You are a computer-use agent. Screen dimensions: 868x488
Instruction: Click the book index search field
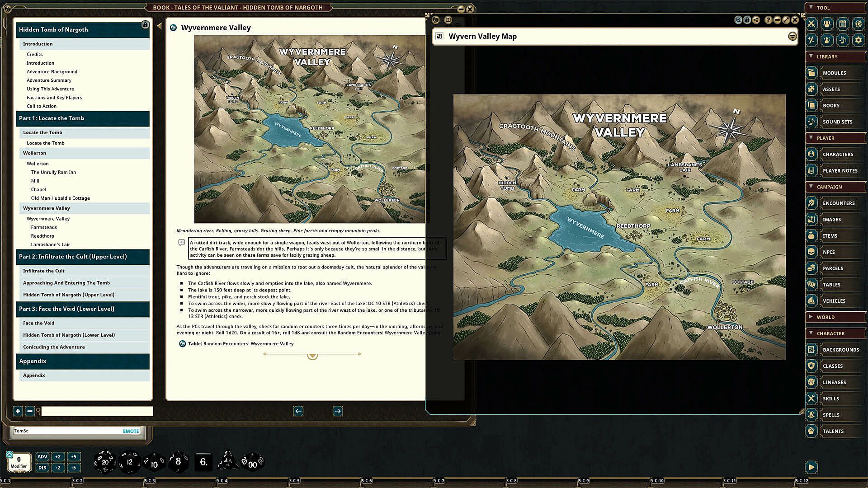(x=97, y=411)
